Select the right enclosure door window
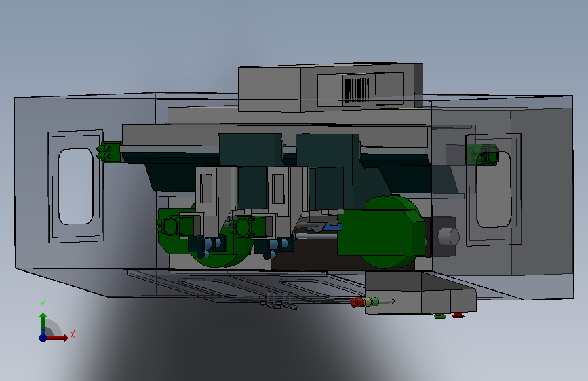This screenshot has width=588, height=381. (494, 189)
